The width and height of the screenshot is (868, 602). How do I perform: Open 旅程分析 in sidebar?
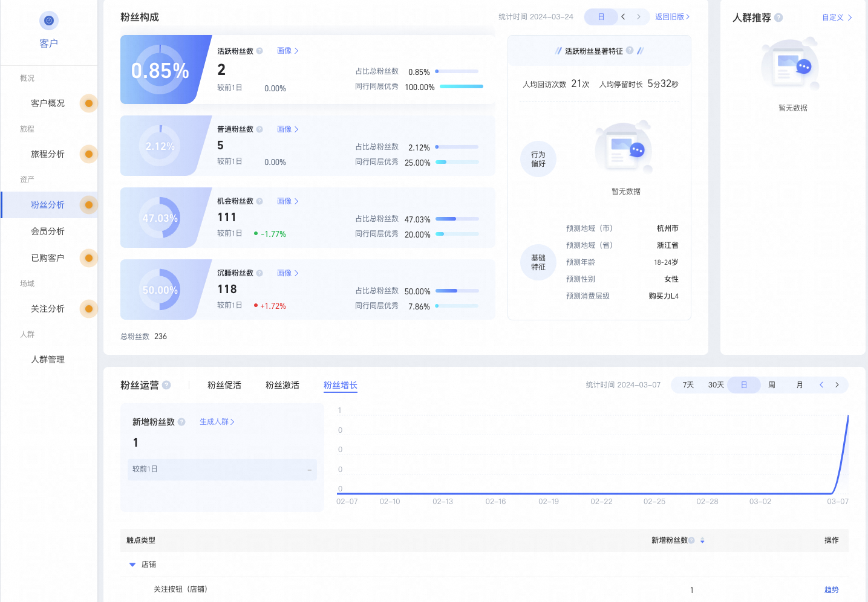[x=48, y=154]
